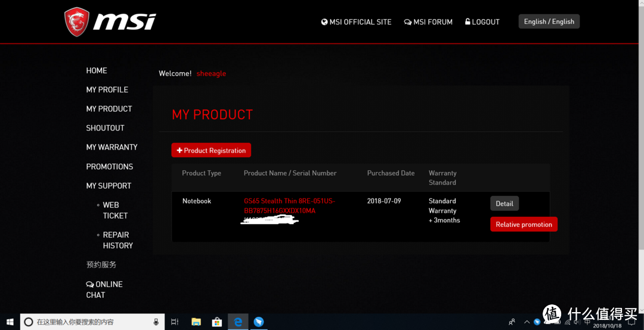The width and height of the screenshot is (644, 330).
Task: Click the MSI dragon shield logo
Action: coord(77,22)
